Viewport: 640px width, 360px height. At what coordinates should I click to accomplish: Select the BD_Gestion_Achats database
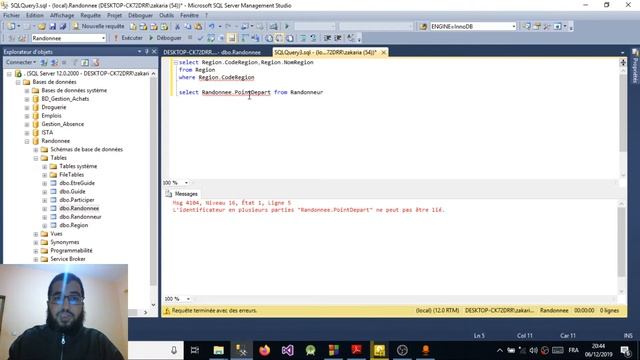coord(65,99)
